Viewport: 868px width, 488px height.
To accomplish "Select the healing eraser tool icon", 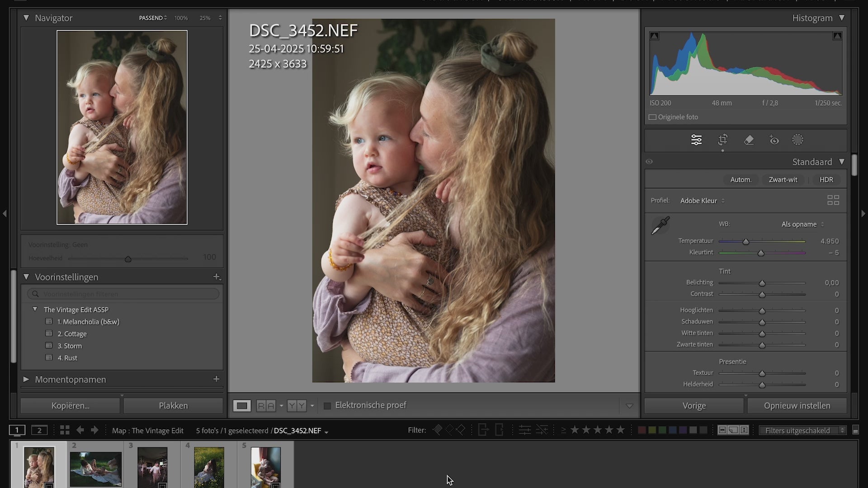I will click(x=749, y=140).
